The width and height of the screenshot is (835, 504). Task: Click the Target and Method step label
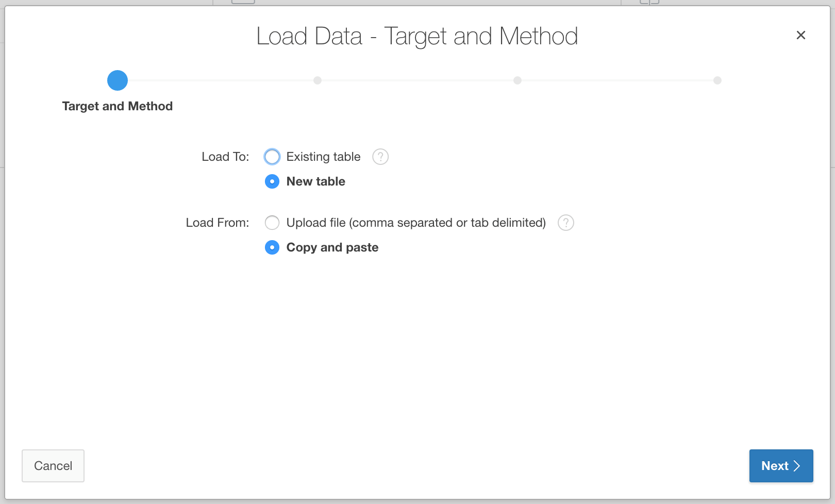(118, 106)
